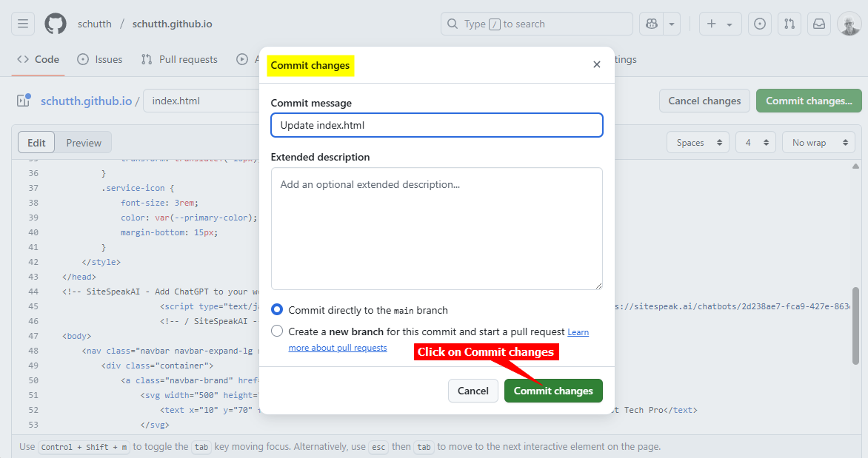Click line number 44 in editor
868x458 pixels.
pos(33,292)
